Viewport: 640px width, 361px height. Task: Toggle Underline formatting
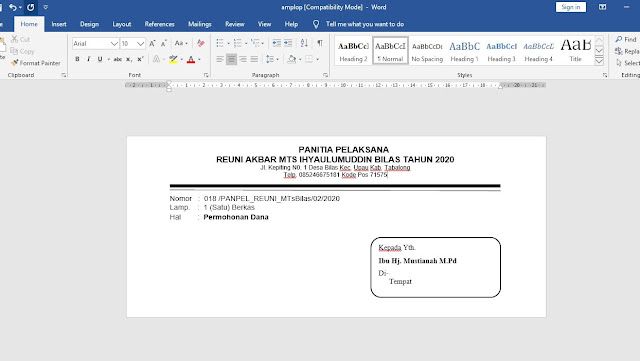100,59
